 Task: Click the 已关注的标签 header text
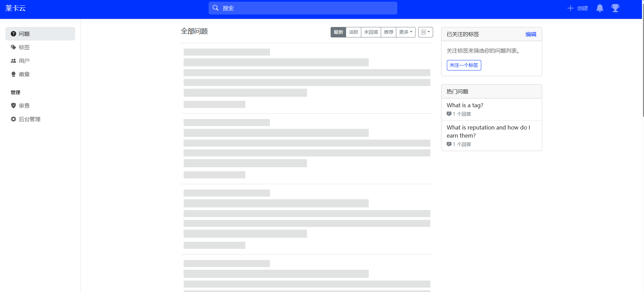[x=463, y=34]
